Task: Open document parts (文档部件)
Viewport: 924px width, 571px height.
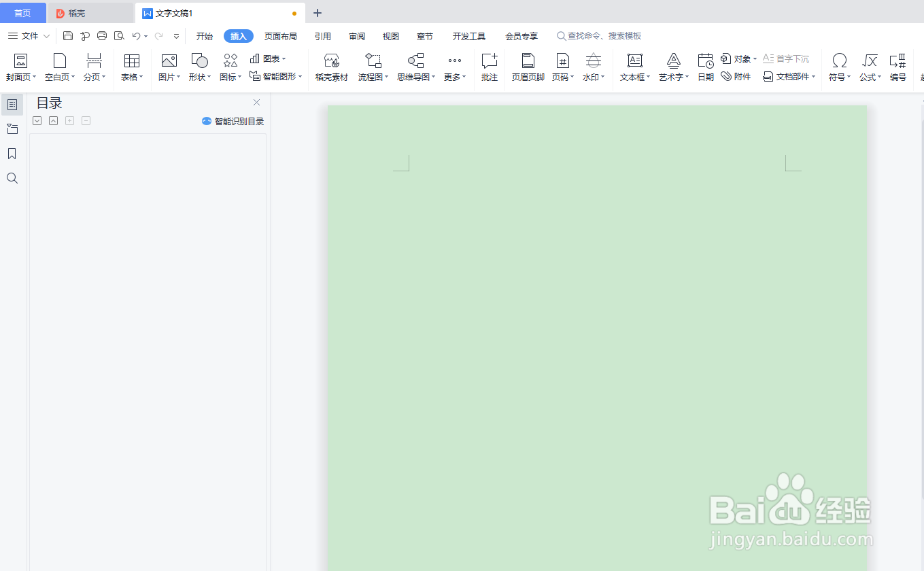Action: click(789, 76)
